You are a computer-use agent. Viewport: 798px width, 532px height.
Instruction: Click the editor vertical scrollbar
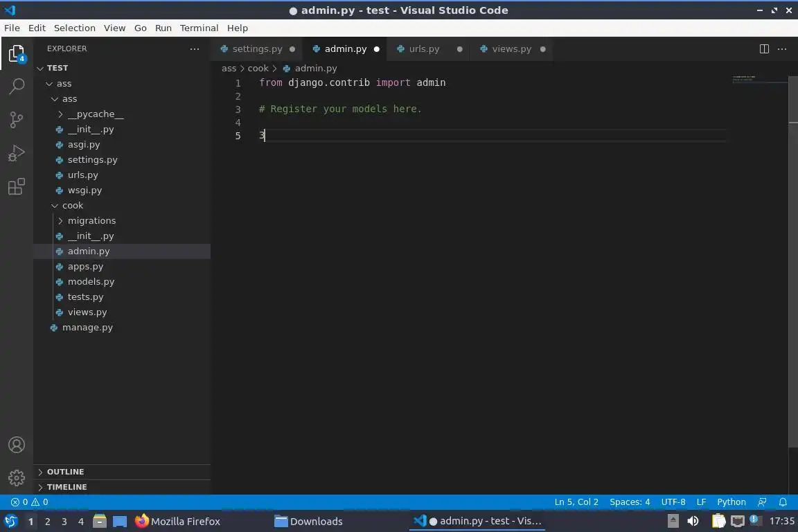point(793,262)
